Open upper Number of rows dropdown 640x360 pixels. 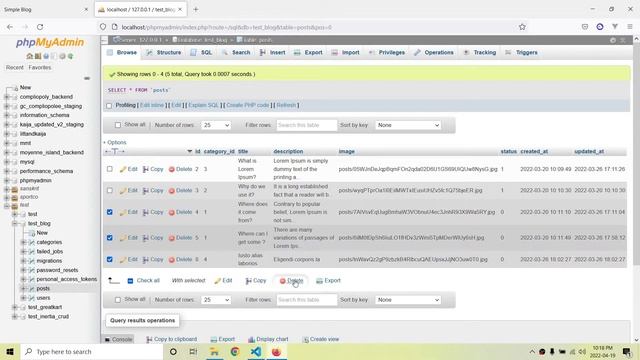coord(216,125)
